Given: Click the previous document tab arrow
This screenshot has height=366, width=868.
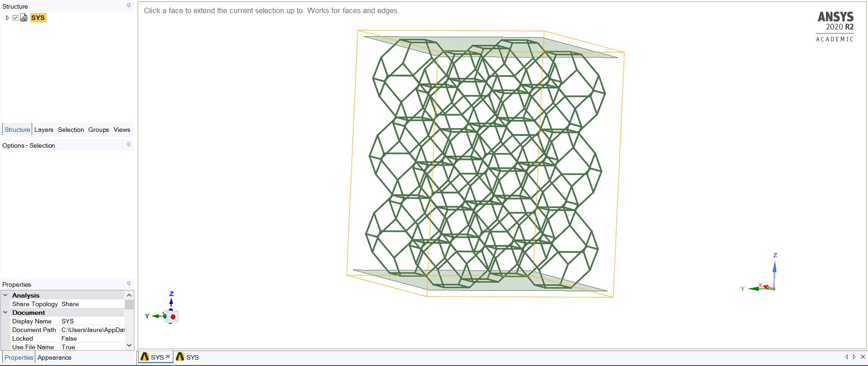Looking at the screenshot, I should pyautogui.click(x=846, y=357).
